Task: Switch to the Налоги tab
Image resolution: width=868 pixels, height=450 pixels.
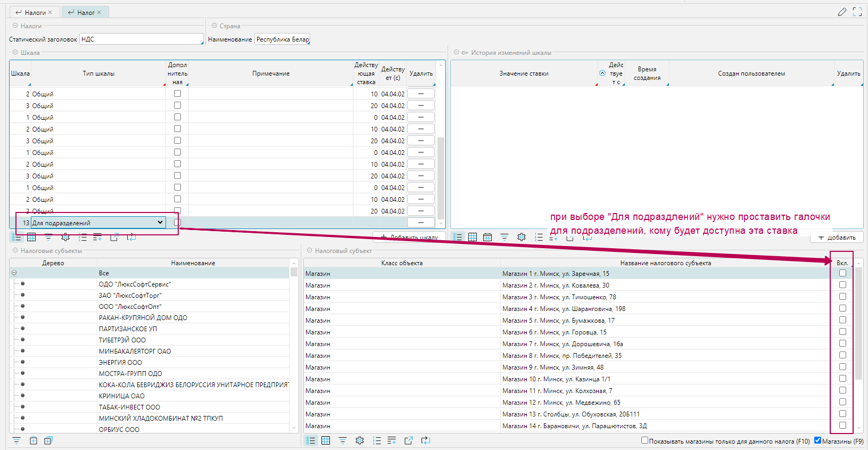Action: pos(35,12)
